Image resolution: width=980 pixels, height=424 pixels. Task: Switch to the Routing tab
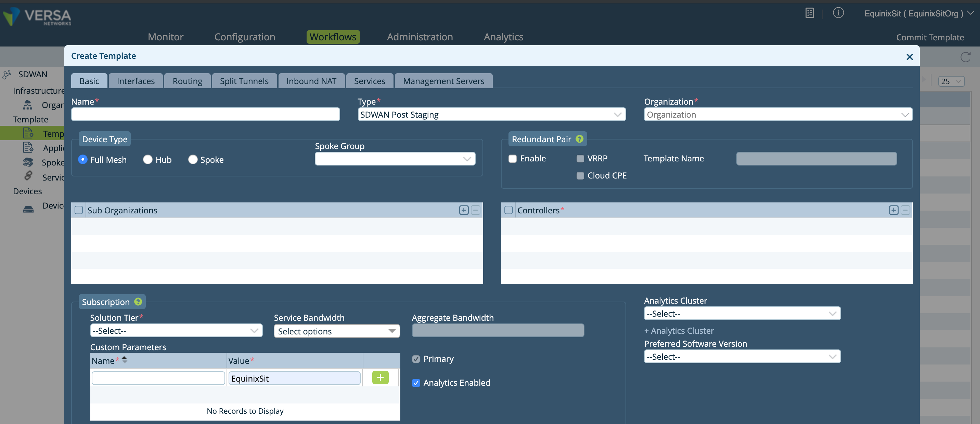pos(187,81)
